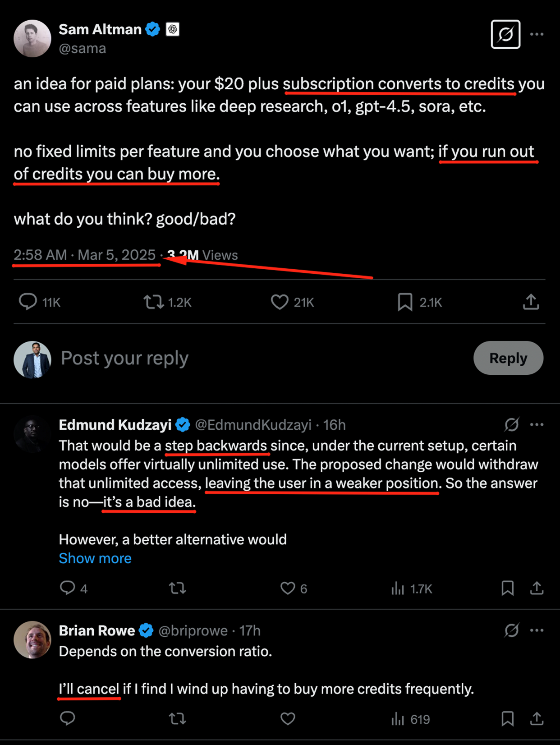
Task: Open the 2:58 AM Mar 5, 2025 timestamp
Action: coord(85,255)
